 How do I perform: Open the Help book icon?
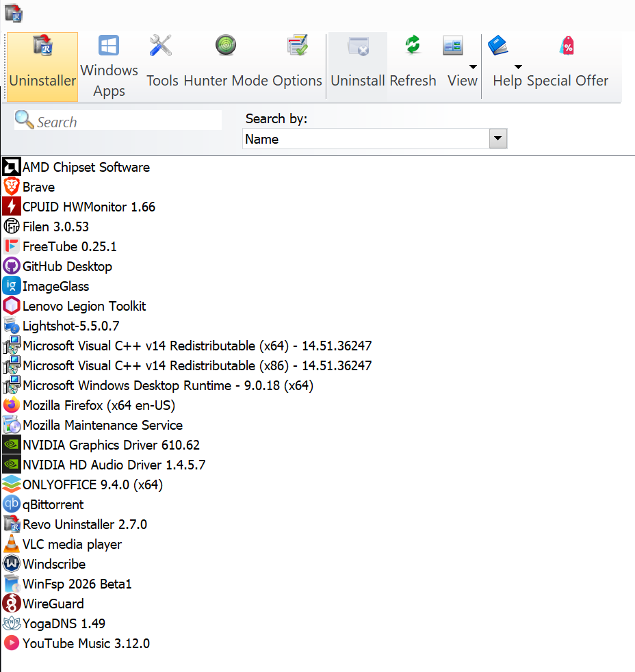tap(498, 45)
